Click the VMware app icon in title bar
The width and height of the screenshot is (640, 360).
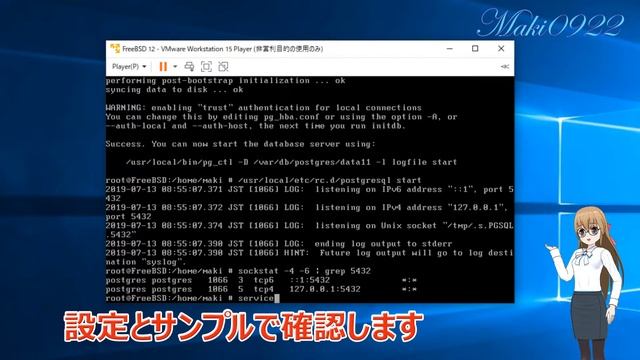point(115,49)
